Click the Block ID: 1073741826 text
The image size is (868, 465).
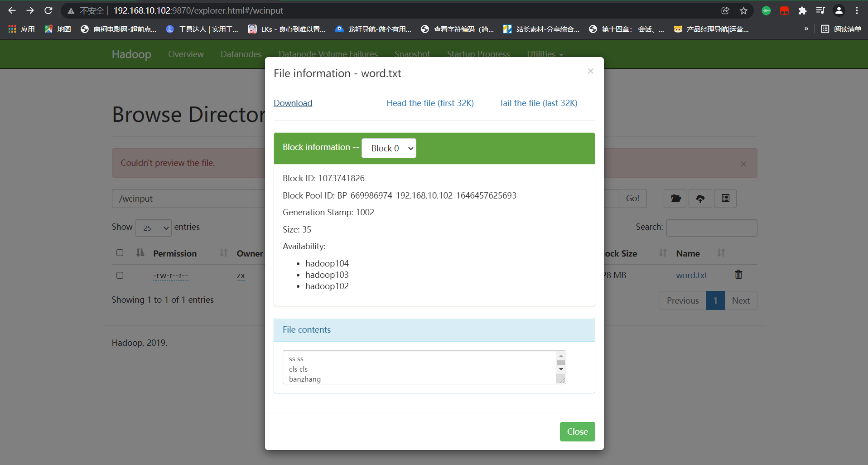323,178
